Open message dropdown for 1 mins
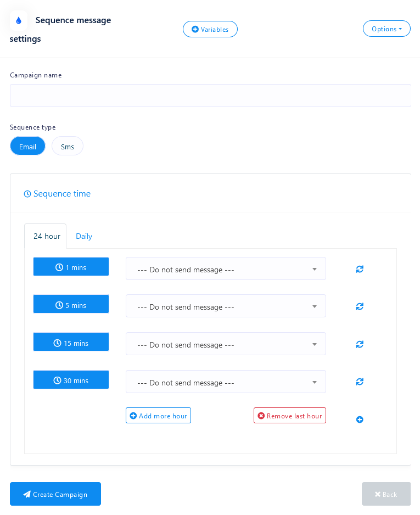This screenshot has height=515, width=420. [x=226, y=269]
